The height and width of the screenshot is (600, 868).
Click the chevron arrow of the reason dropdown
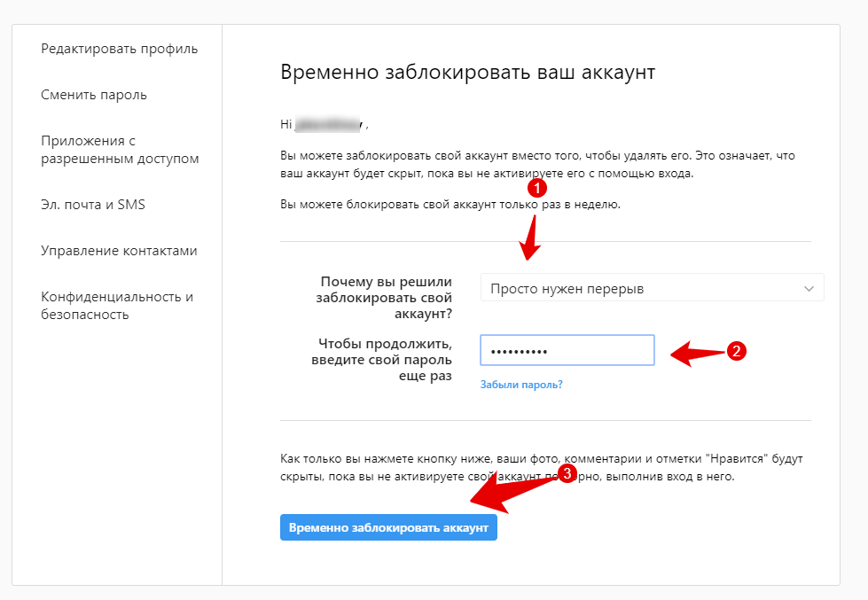tap(809, 288)
